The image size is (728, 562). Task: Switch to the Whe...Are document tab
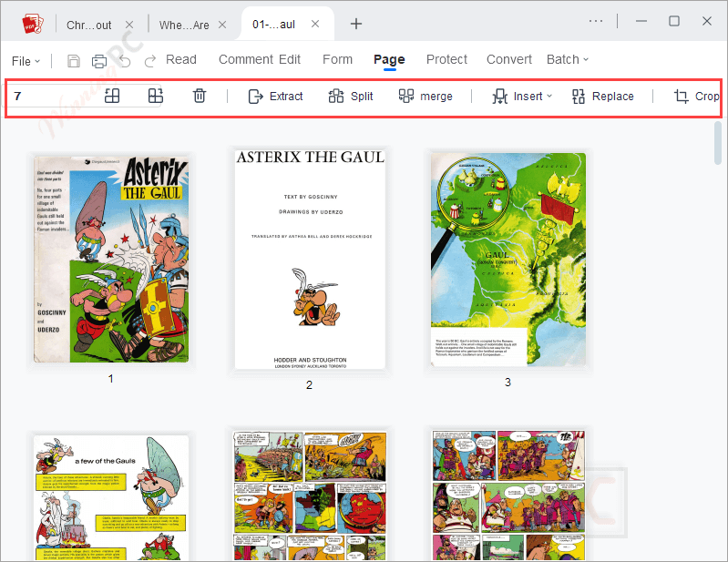(x=184, y=26)
